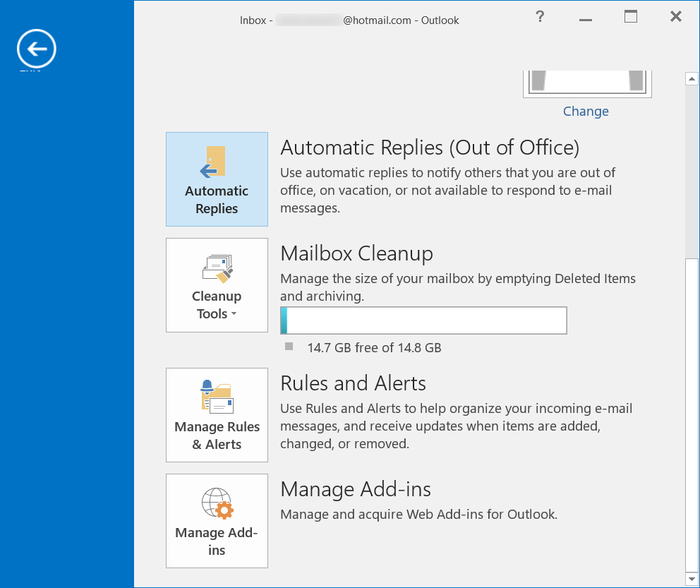Click the Change link under the profile picture
The width and height of the screenshot is (700, 588).
click(586, 111)
